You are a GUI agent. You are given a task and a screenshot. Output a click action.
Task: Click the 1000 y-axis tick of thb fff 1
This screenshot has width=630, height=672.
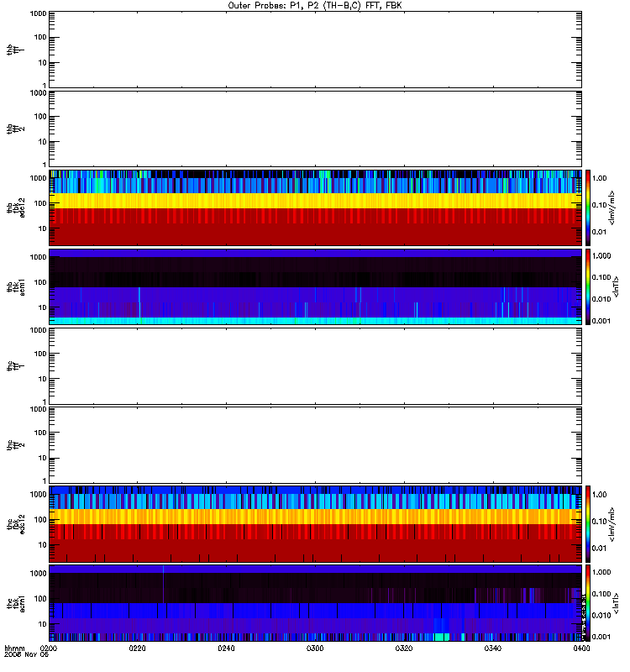click(x=38, y=13)
